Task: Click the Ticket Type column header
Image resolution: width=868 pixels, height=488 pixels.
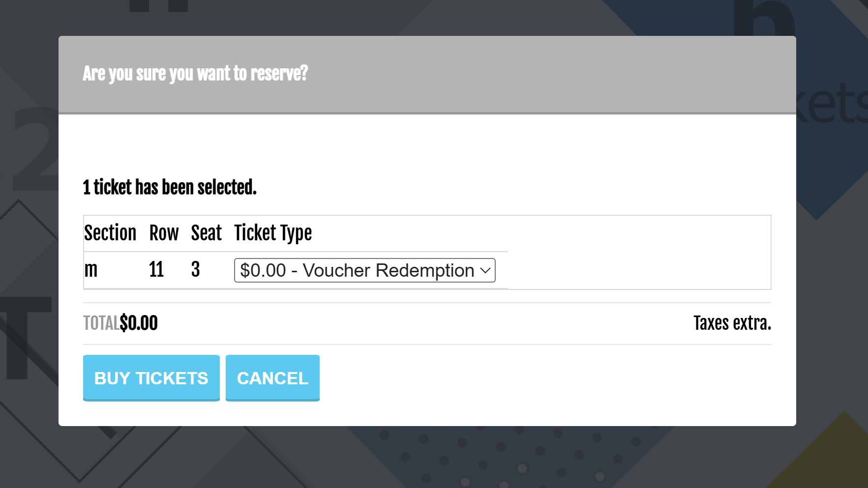Action: pyautogui.click(x=273, y=233)
